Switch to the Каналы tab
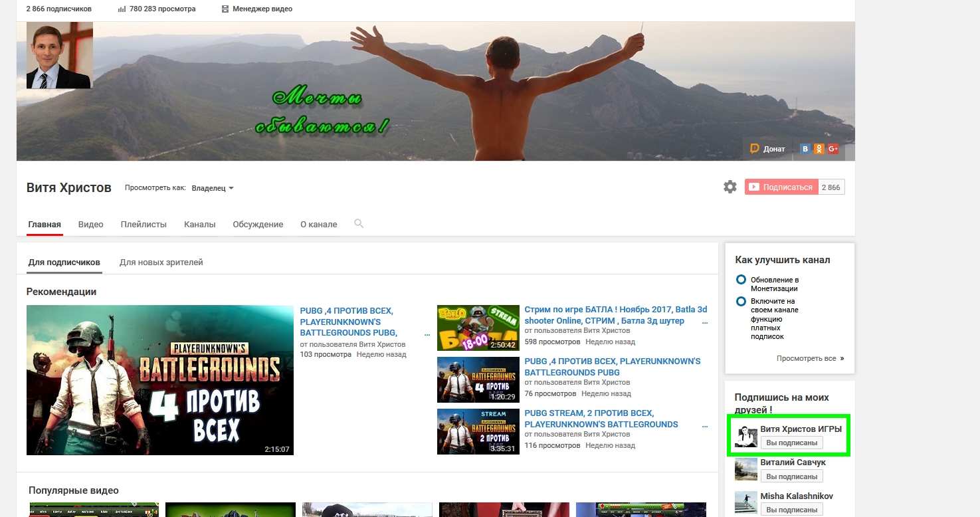The width and height of the screenshot is (980, 517). (x=200, y=225)
